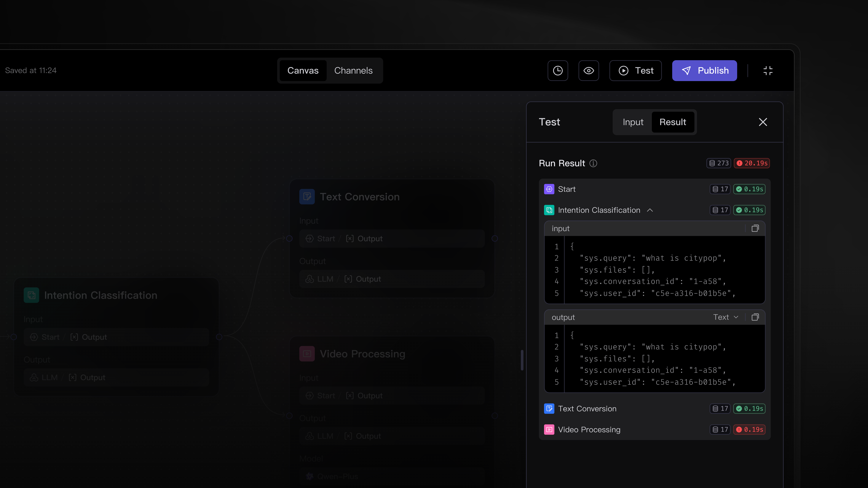Select the Intention Classification canvas node title

tap(101, 295)
